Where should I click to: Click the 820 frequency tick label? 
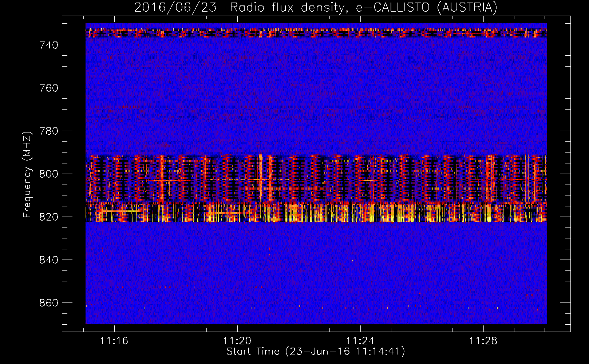click(x=49, y=217)
